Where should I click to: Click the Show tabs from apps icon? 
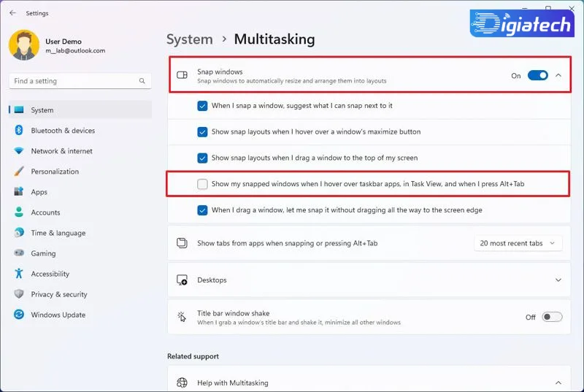click(x=182, y=243)
